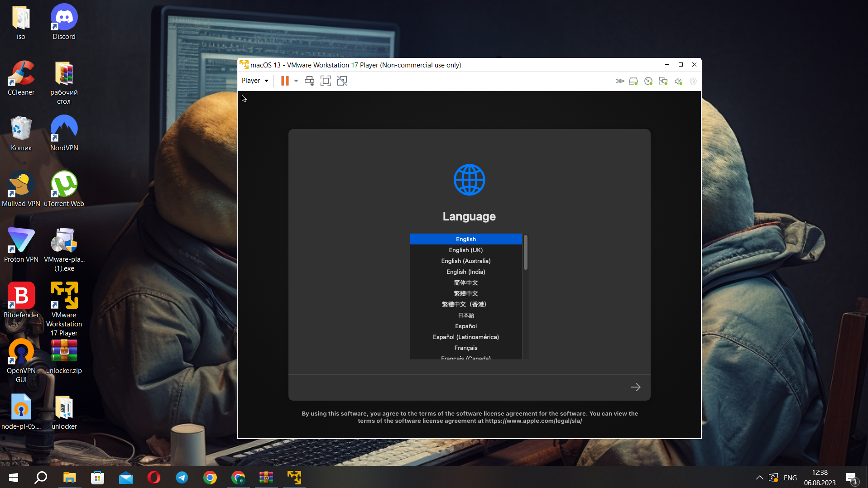
Task: Open WinRAR from taskbar
Action: [x=266, y=478]
